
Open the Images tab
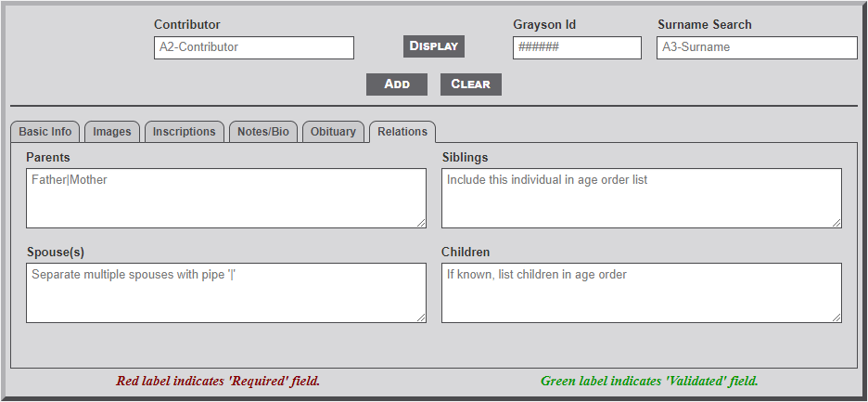click(x=112, y=132)
